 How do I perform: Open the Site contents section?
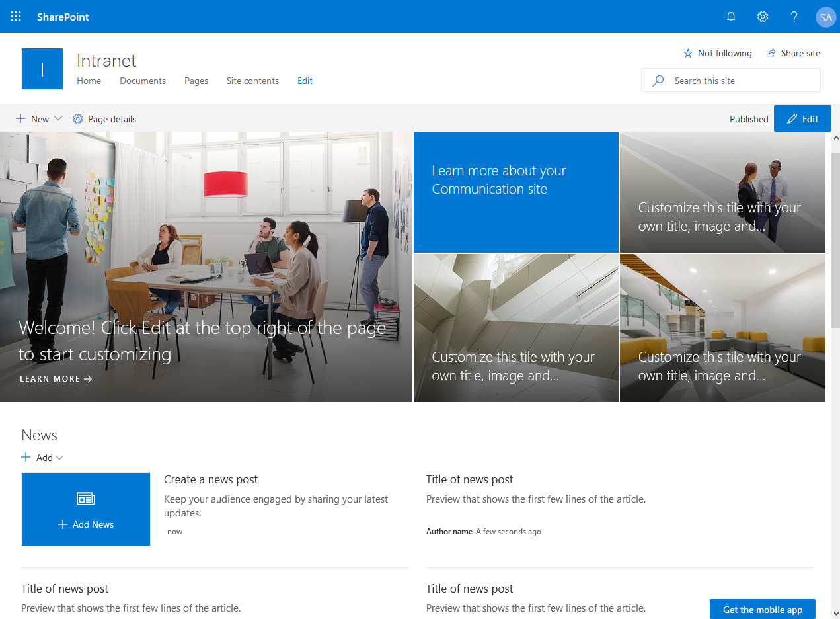252,81
